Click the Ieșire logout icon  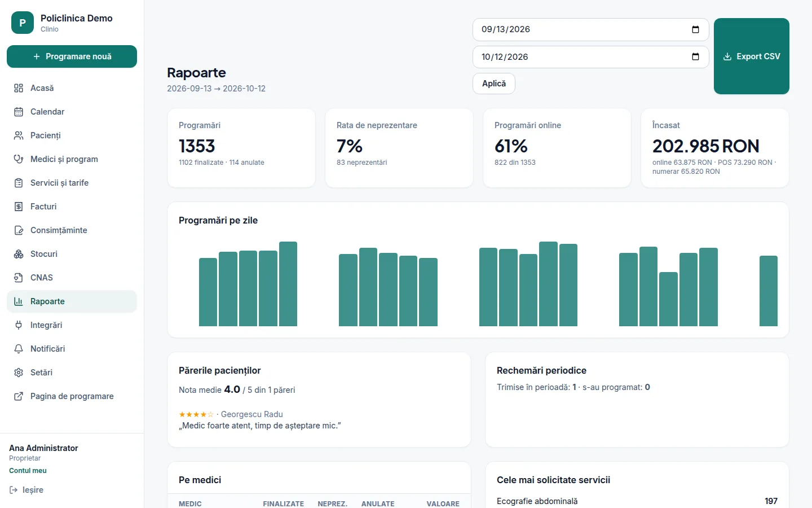click(14, 490)
